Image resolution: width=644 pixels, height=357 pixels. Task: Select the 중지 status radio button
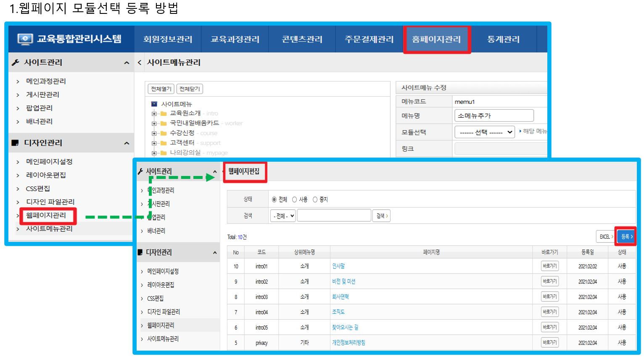click(x=315, y=199)
